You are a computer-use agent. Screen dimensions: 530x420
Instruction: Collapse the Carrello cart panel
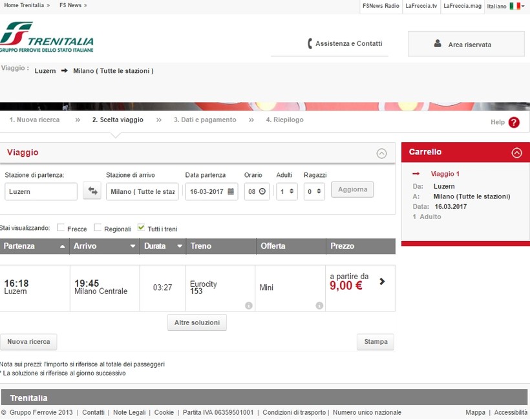(x=516, y=153)
